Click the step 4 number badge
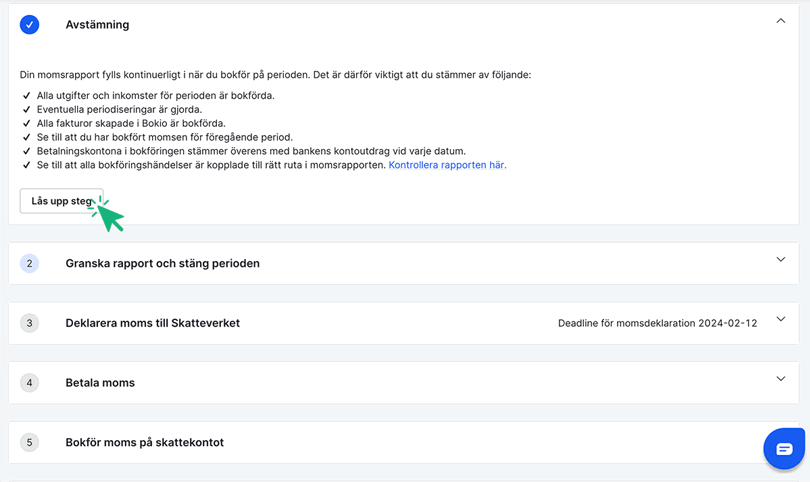 click(x=30, y=383)
